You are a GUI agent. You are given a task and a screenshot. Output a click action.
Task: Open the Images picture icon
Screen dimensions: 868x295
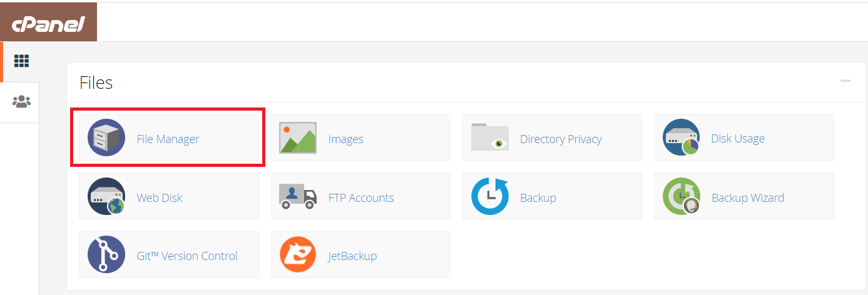[298, 137]
